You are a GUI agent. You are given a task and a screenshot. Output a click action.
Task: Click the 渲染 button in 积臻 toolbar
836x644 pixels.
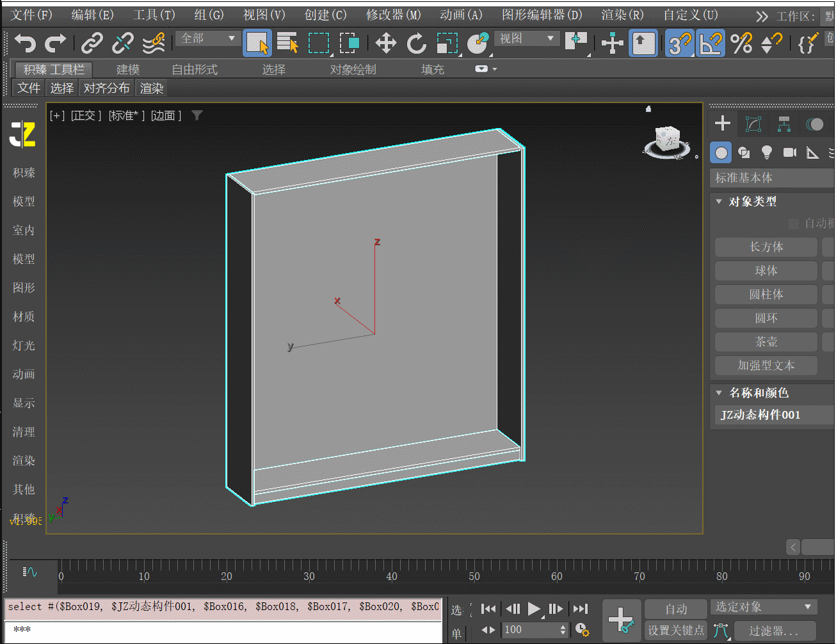tap(152, 88)
